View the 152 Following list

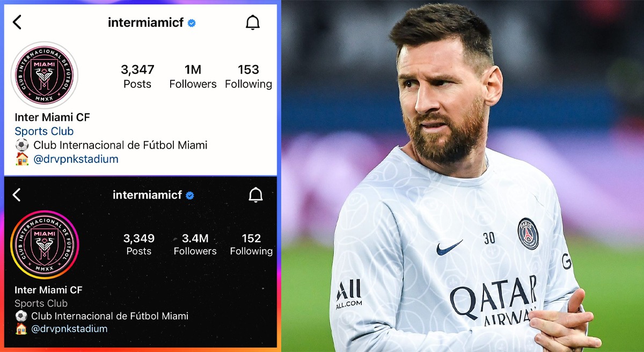pyautogui.click(x=251, y=244)
